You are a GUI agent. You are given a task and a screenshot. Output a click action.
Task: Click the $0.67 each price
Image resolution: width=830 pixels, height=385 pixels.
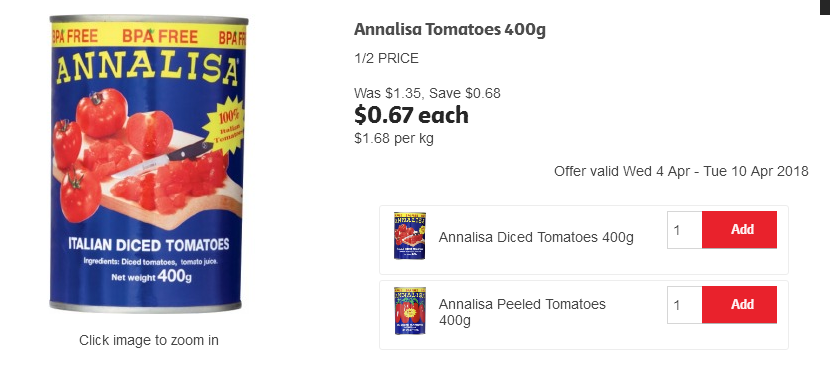click(411, 115)
